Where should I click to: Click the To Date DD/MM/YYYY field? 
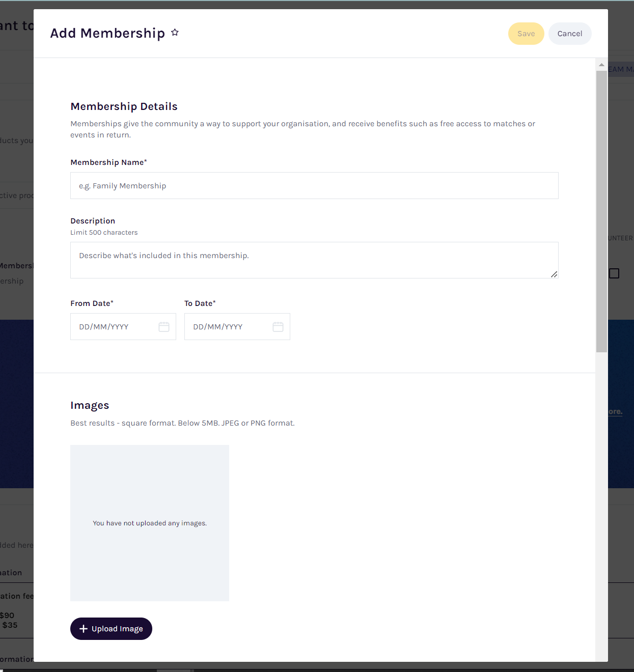point(237,327)
